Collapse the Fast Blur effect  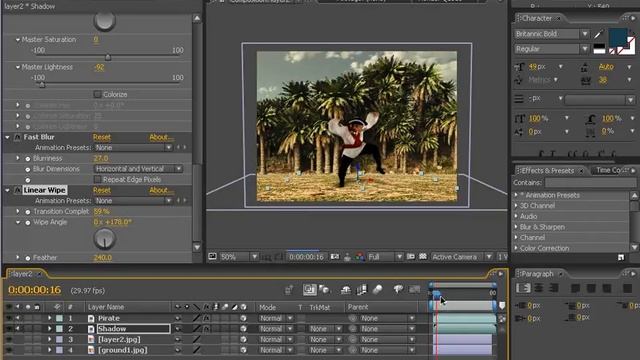(x=7, y=138)
